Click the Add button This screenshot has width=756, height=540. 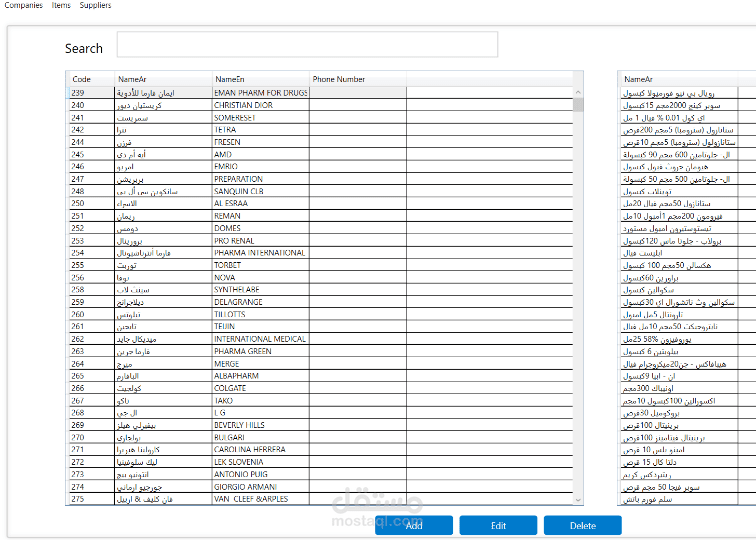click(x=414, y=525)
